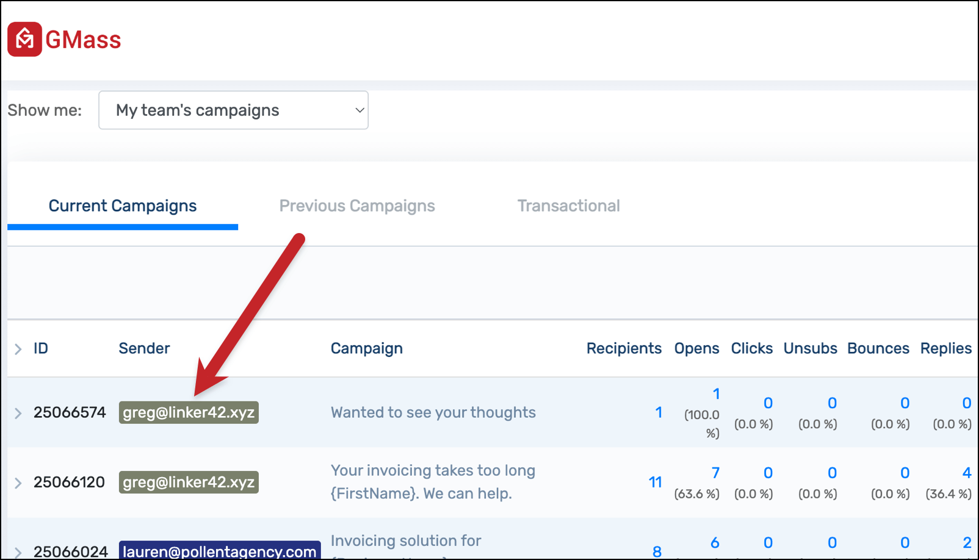Click replies count 4 in row 25066120
Screen dimensions: 979x560
[x=967, y=473]
